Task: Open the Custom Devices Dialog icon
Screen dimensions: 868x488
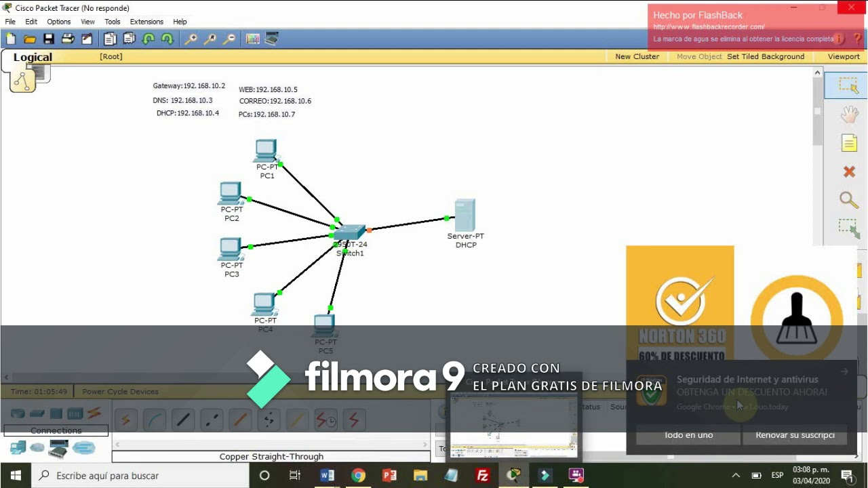Action: point(271,39)
